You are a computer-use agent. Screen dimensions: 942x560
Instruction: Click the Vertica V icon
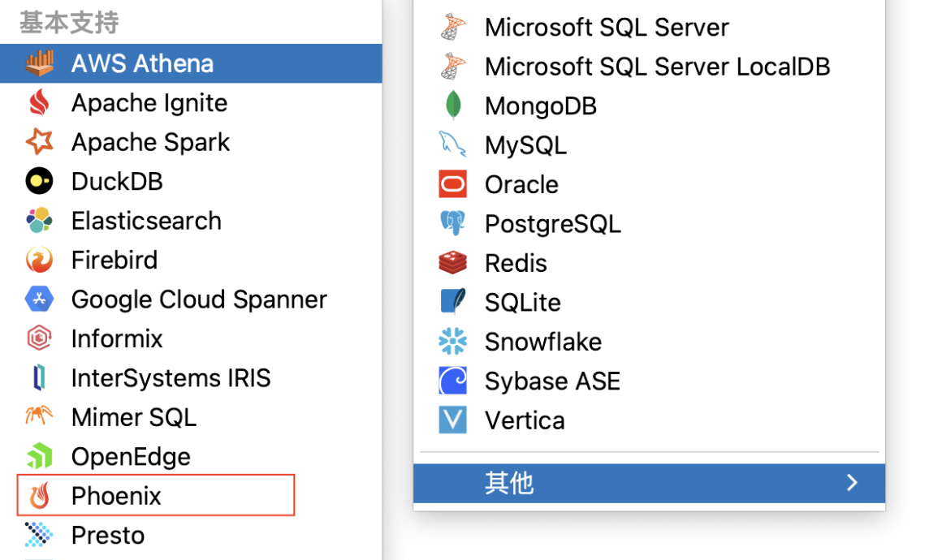[x=453, y=420]
